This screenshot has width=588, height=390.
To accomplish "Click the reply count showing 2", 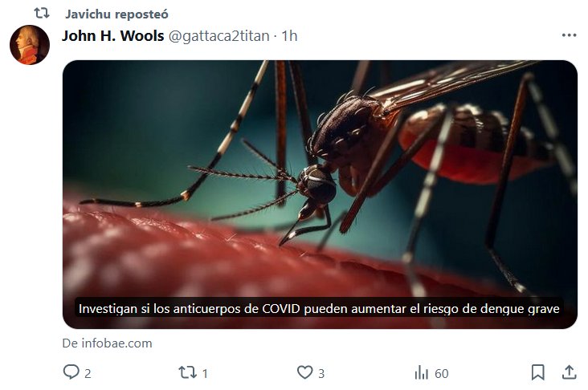I will 88,373.
